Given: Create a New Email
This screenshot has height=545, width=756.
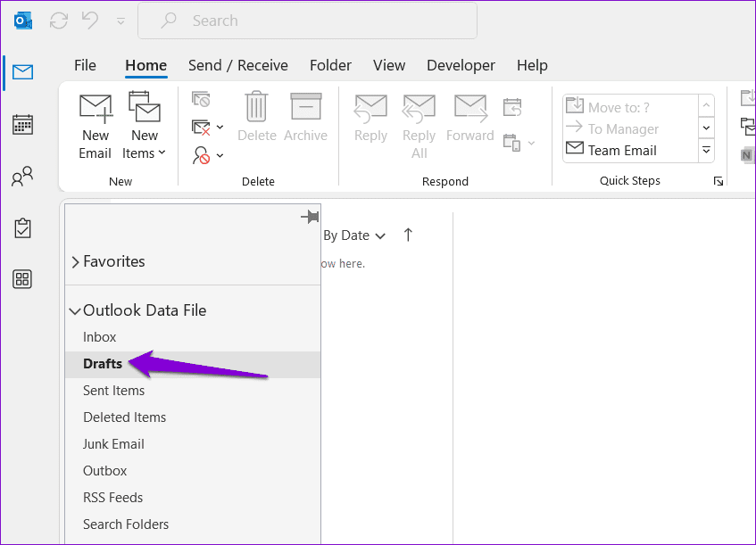Looking at the screenshot, I should [x=94, y=125].
